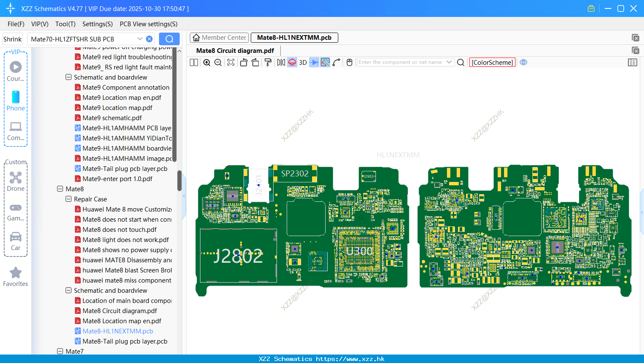The width and height of the screenshot is (644, 363).
Task: Open Mate8 Location map en.pdf
Action: (x=122, y=321)
